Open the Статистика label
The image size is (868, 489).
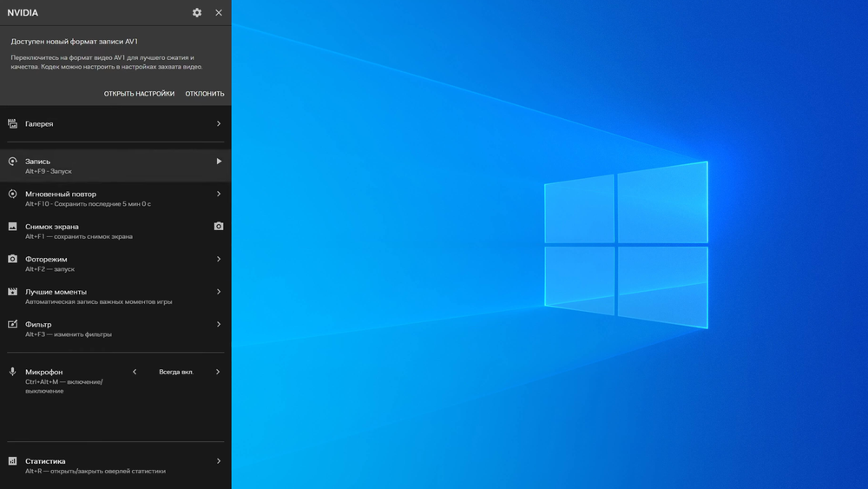tap(45, 461)
